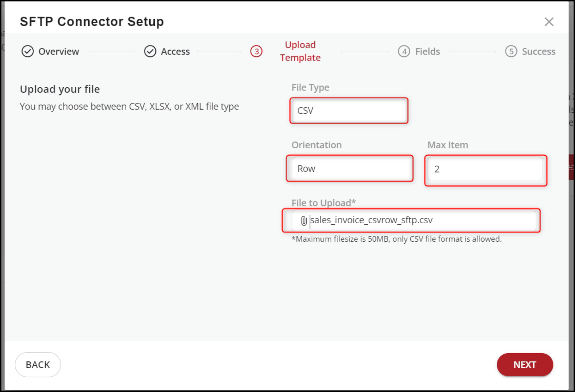
Task: Click the sales_invoice_csvrow_sftp.csv file name
Action: (371, 220)
